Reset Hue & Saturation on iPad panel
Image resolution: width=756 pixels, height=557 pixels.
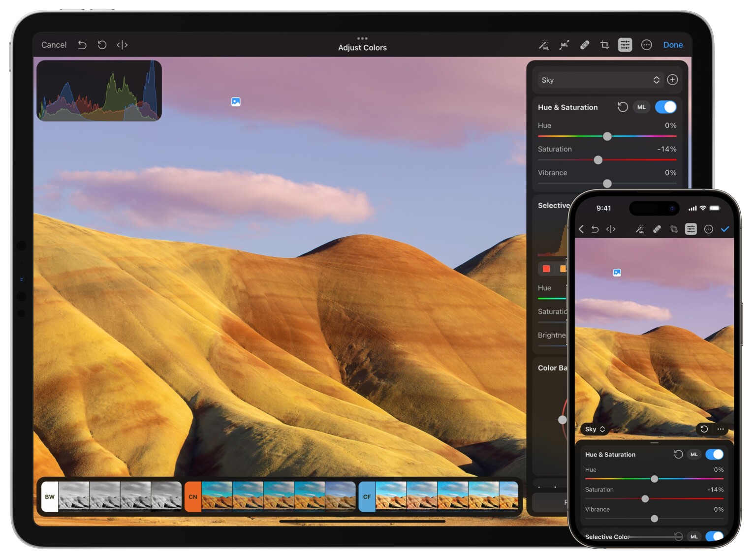[x=623, y=107]
